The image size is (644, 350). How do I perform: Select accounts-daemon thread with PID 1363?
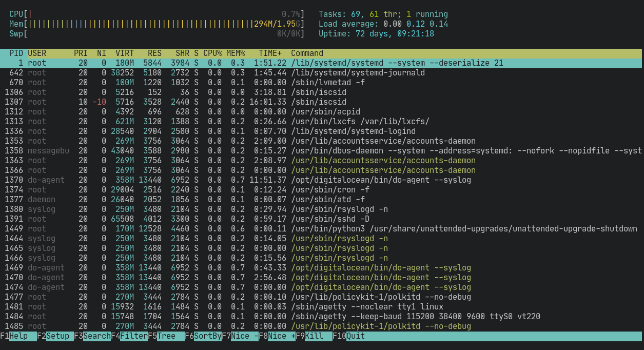pos(321,161)
